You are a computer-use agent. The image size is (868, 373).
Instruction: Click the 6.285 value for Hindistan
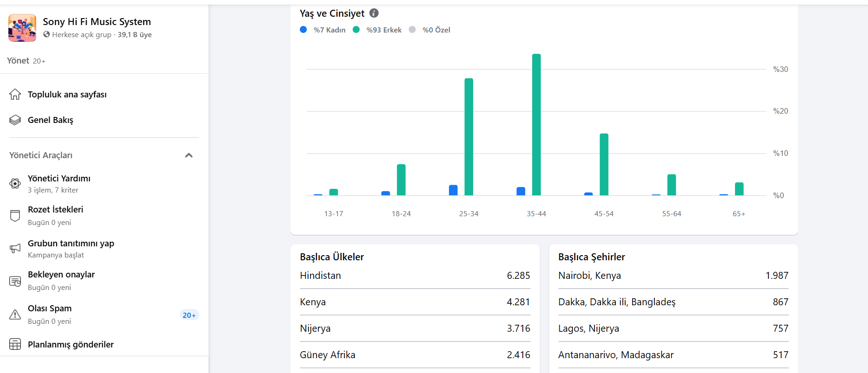click(519, 276)
